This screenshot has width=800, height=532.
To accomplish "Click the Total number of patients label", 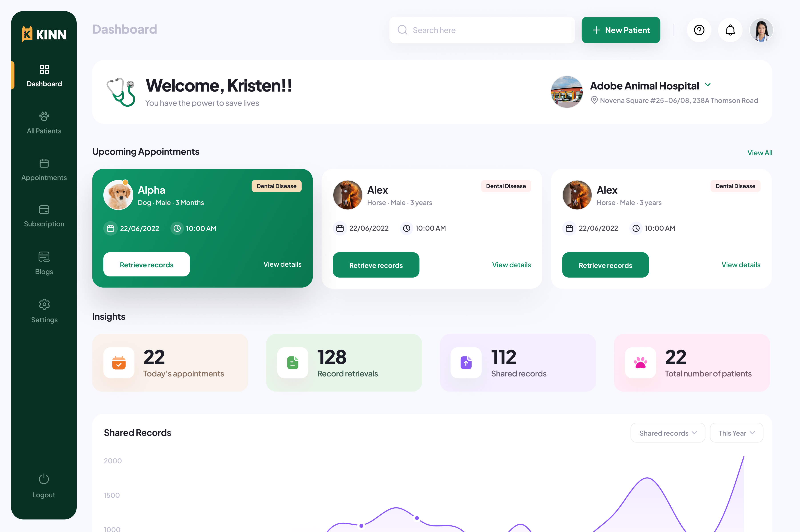I will 708,374.
